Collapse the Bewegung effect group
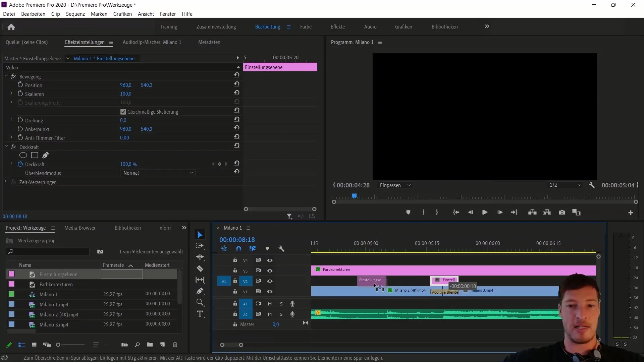Screen dimensions: 644x362 (x=6, y=76)
